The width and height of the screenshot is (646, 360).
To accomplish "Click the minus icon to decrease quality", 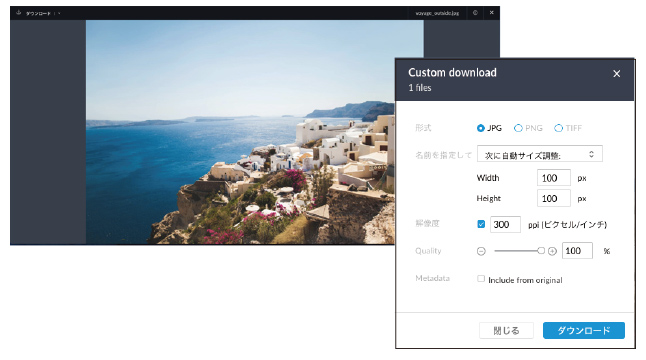I will 481,251.
